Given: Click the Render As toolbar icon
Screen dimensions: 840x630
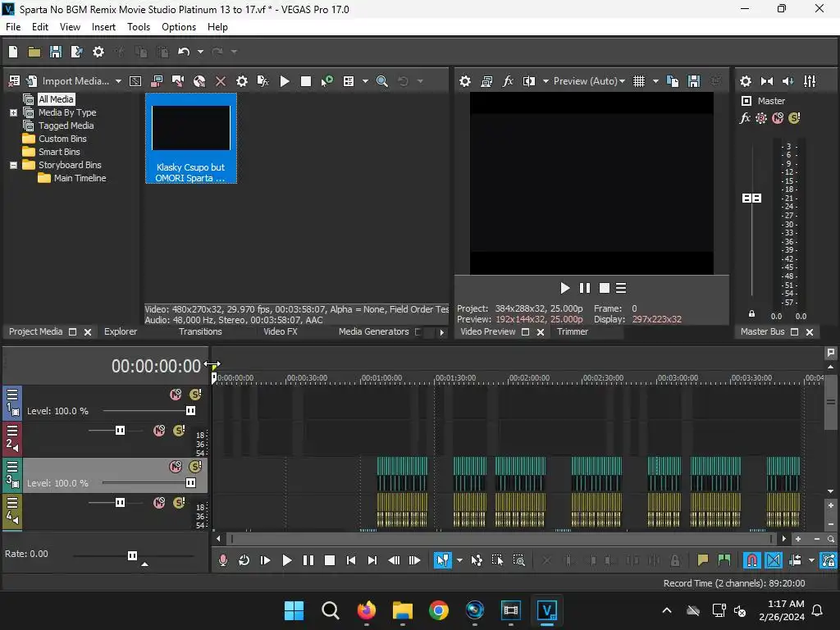Looking at the screenshot, I should pos(76,52).
